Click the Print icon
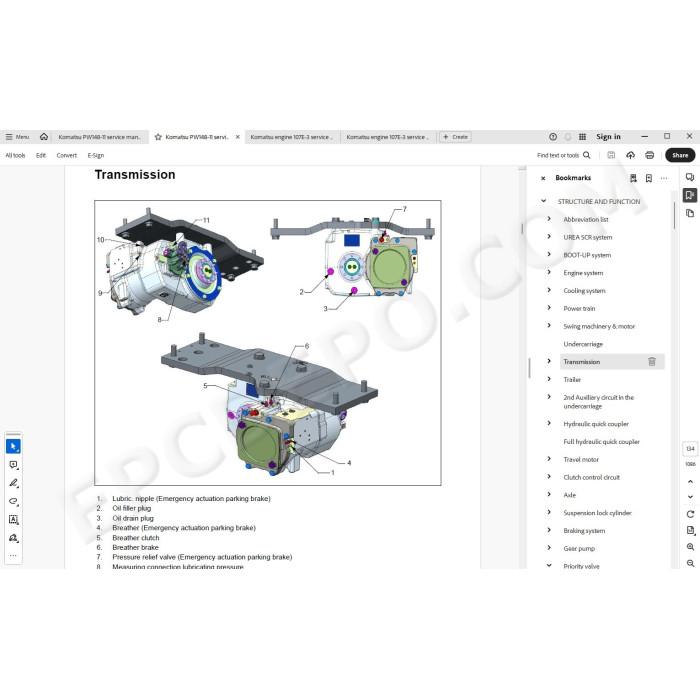The height and width of the screenshot is (700, 700). pyautogui.click(x=650, y=155)
